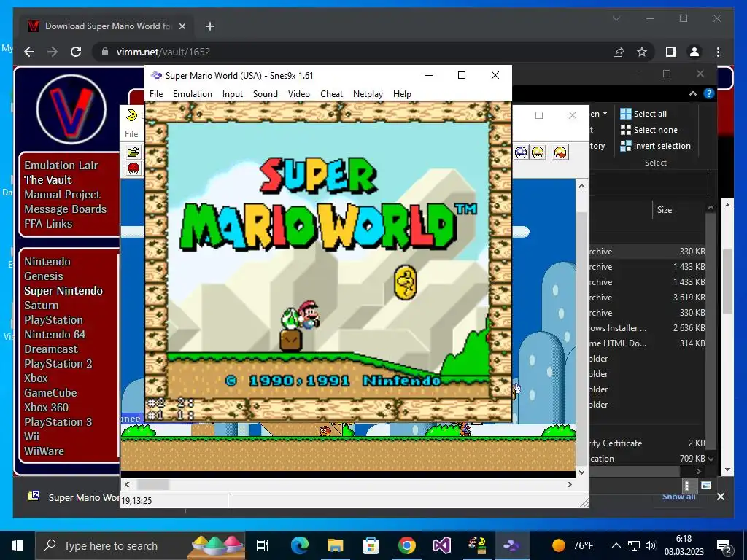Bookmark this page with the star icon
Viewport: 747px width, 560px height.
pyautogui.click(x=642, y=52)
